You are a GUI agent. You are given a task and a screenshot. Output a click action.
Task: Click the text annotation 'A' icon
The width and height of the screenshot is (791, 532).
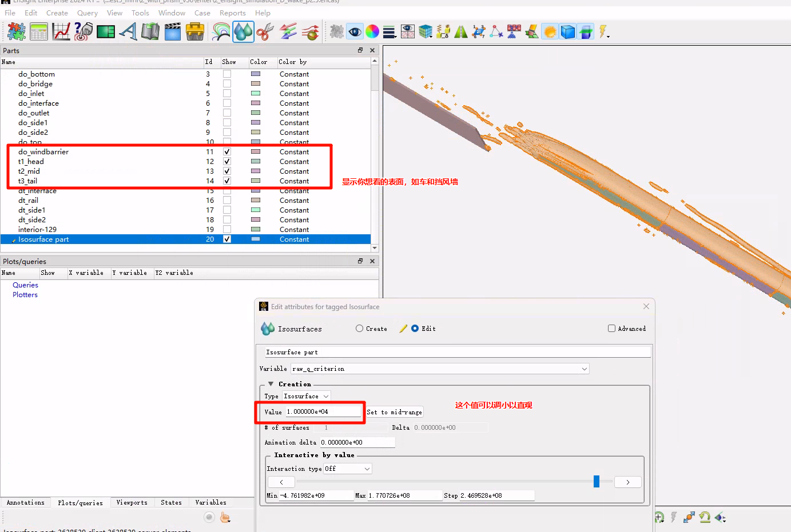[128, 32]
